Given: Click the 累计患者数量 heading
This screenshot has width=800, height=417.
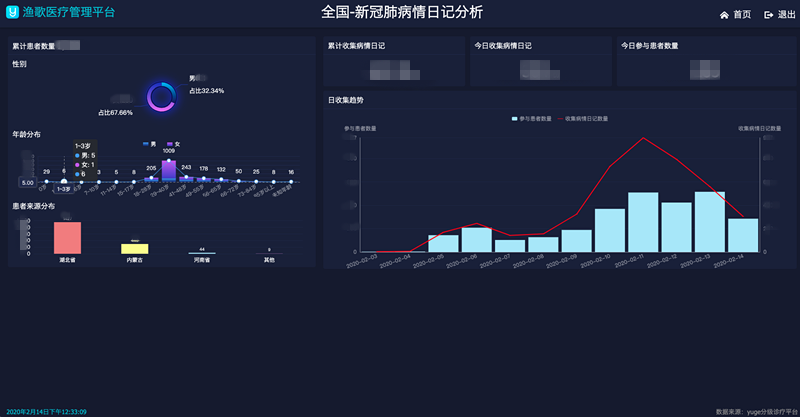Looking at the screenshot, I should 34,46.
